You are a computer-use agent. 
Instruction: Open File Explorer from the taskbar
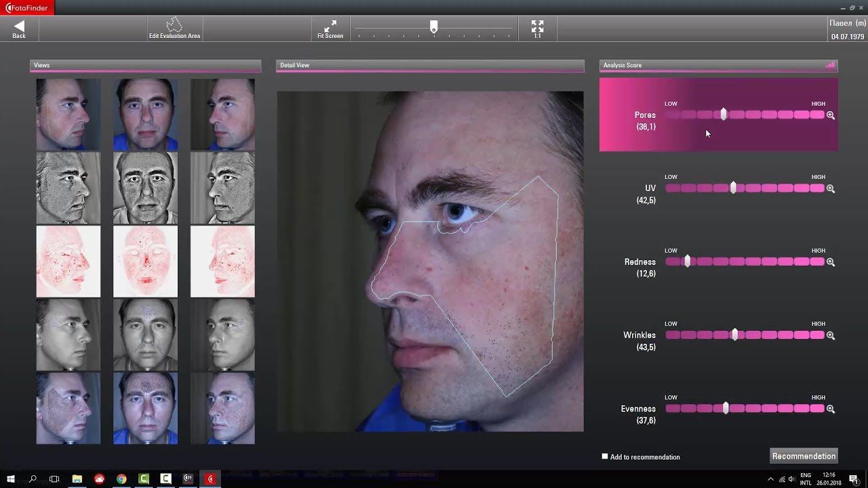[77, 479]
